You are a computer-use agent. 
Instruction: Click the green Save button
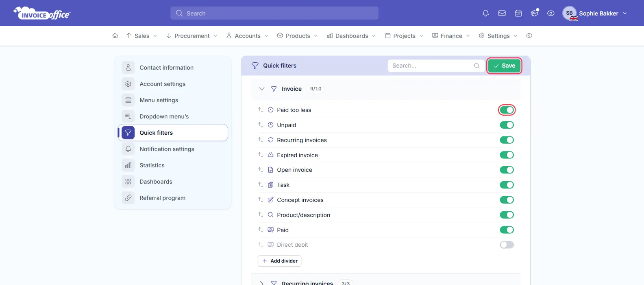pos(504,66)
